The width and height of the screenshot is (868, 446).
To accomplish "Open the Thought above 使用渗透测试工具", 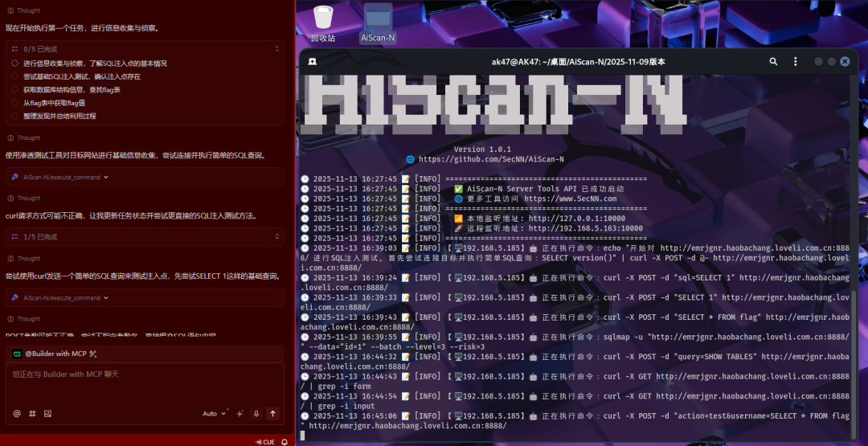I will 24,137.
